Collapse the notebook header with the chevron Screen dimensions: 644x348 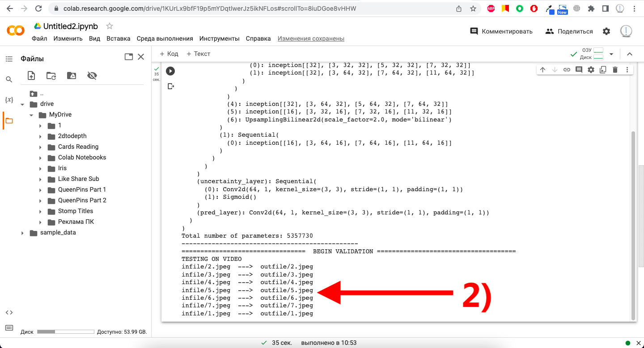630,54
